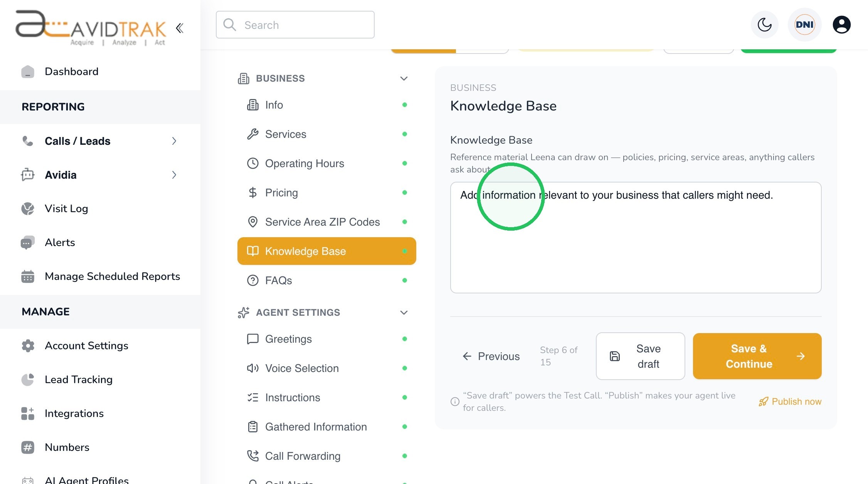Open Call Forwarding step
This screenshot has height=484, width=868.
(x=327, y=456)
